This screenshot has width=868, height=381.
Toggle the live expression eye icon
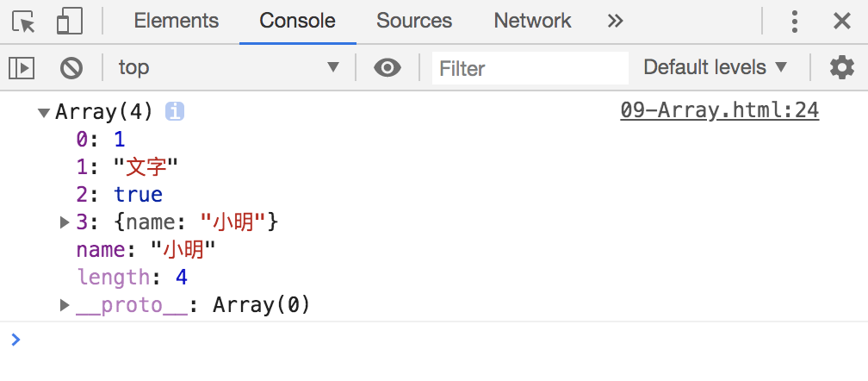(x=387, y=67)
